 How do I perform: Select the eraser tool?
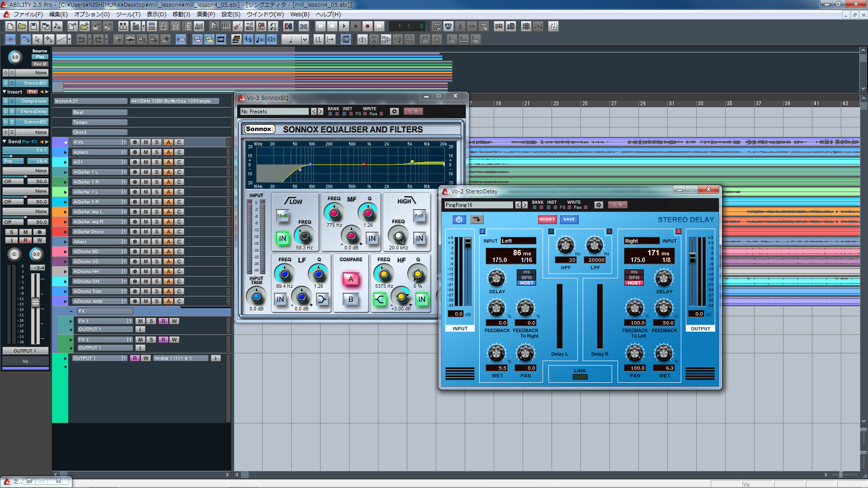165,39
